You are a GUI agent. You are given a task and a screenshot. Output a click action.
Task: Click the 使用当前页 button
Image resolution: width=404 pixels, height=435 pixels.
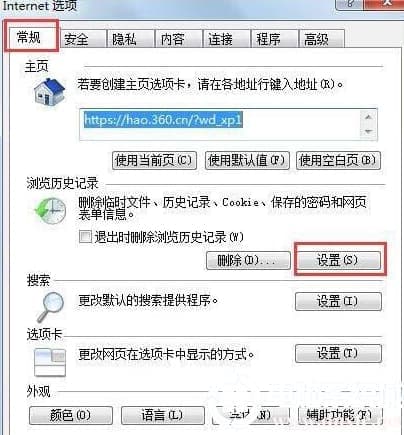click(x=154, y=161)
